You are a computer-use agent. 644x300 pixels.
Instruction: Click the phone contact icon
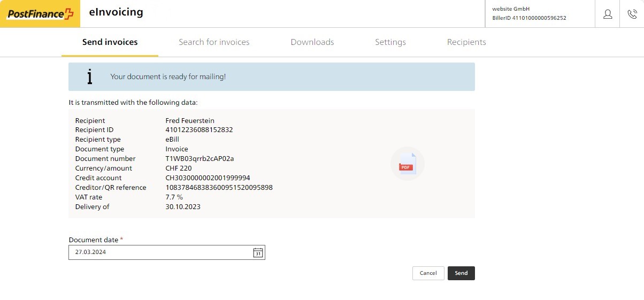(x=632, y=14)
